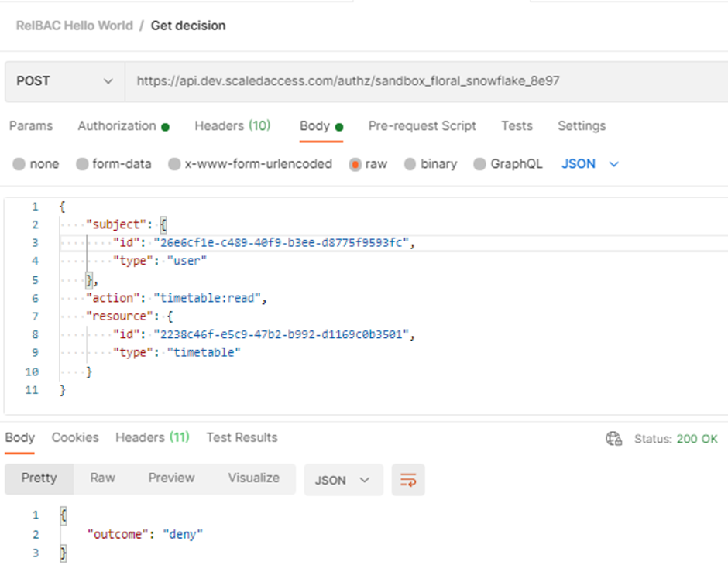Expand the JSON body format dropdown
Viewport: 728px width, 565px height.
click(x=589, y=164)
